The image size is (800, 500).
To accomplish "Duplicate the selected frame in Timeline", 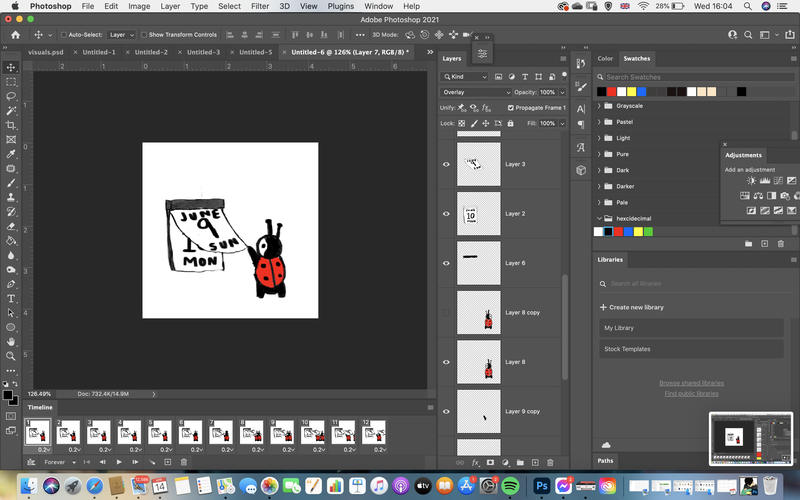I will 167,462.
